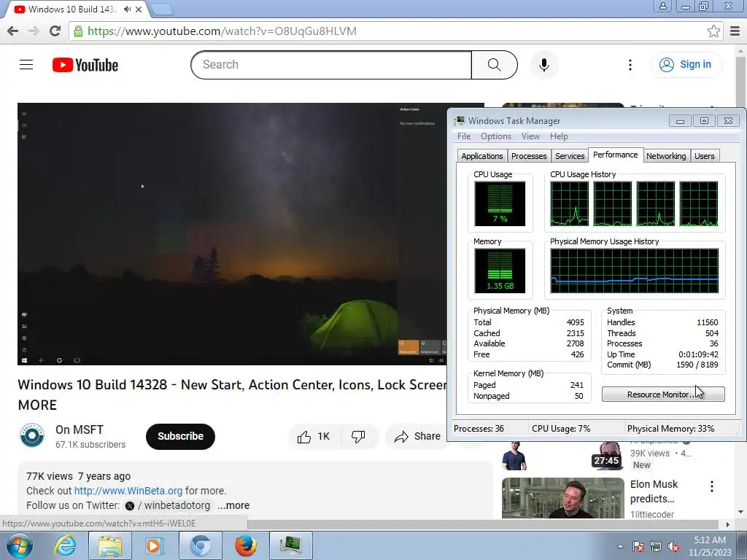Switch to Chrome on the taskbar
The height and width of the screenshot is (560, 747).
click(200, 545)
